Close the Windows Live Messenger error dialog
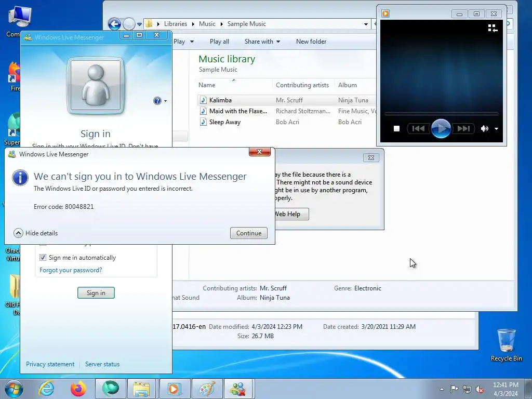This screenshot has width=532, height=399. 260,152
